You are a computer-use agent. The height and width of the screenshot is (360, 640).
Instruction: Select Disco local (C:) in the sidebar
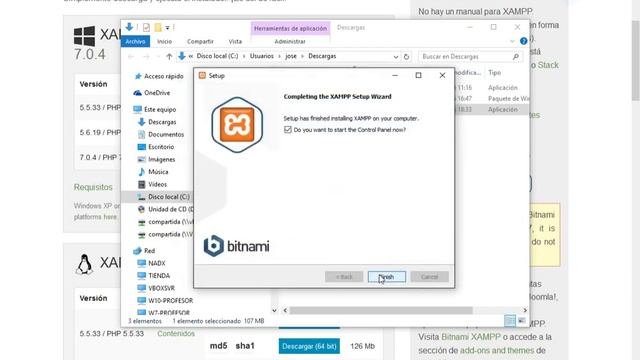[x=169, y=197]
